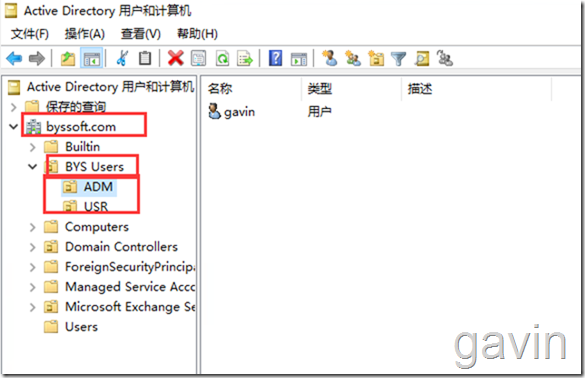Expand the 保存的查询 node

pos(14,107)
